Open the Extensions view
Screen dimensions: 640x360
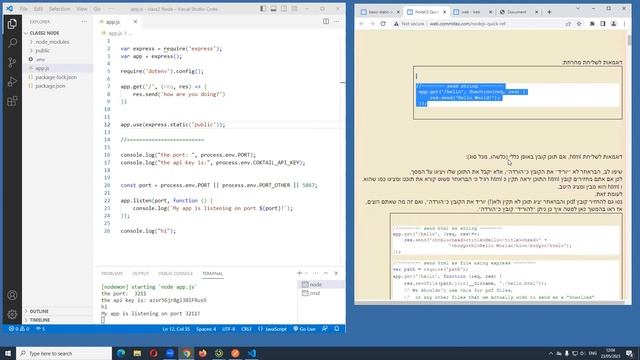click(12, 101)
